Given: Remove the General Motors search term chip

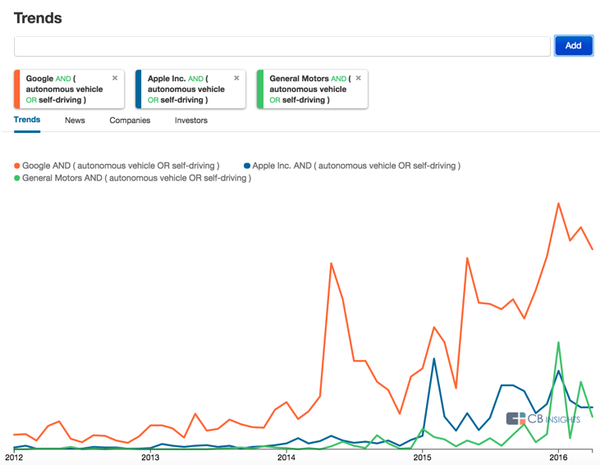Looking at the screenshot, I should (359, 78).
